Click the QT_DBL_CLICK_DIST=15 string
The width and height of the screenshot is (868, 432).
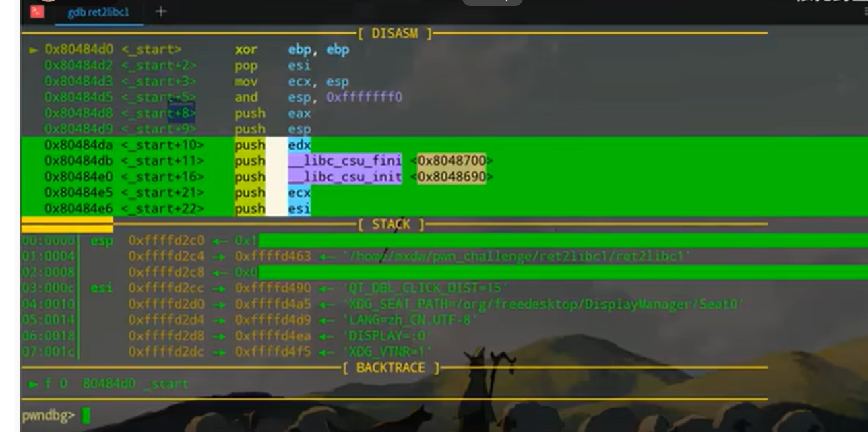[x=425, y=288]
